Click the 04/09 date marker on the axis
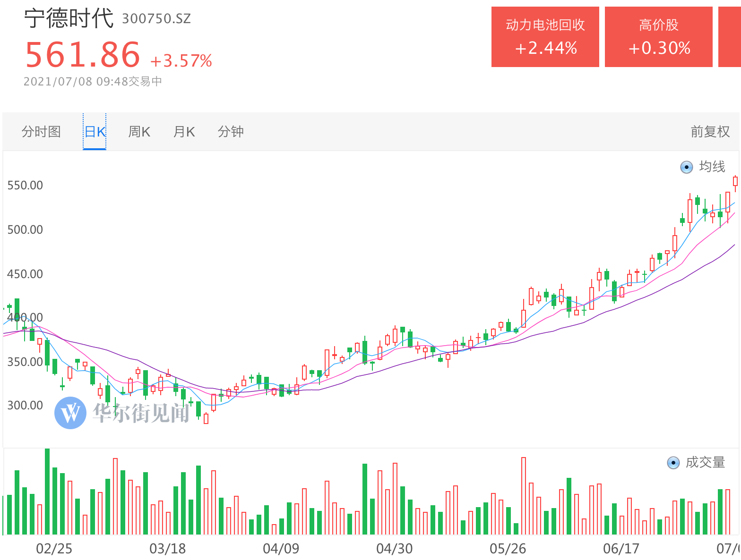Viewport: 741px width, 560px height. (x=281, y=549)
